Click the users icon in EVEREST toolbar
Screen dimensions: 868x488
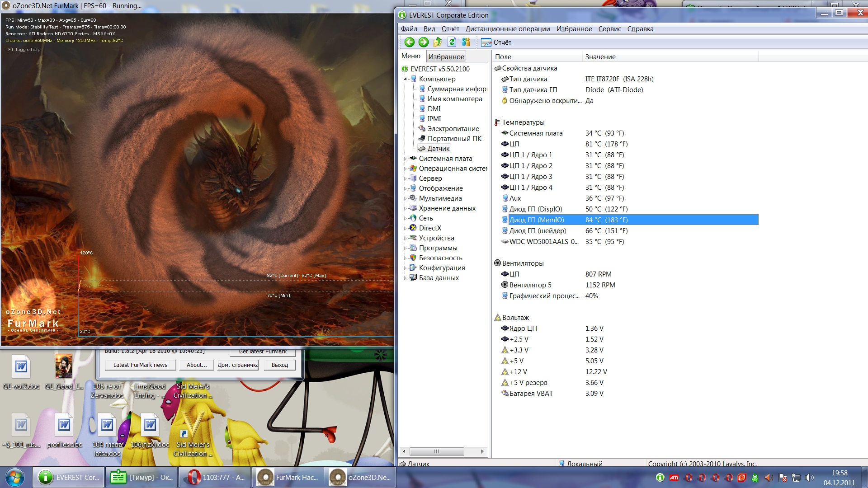466,42
